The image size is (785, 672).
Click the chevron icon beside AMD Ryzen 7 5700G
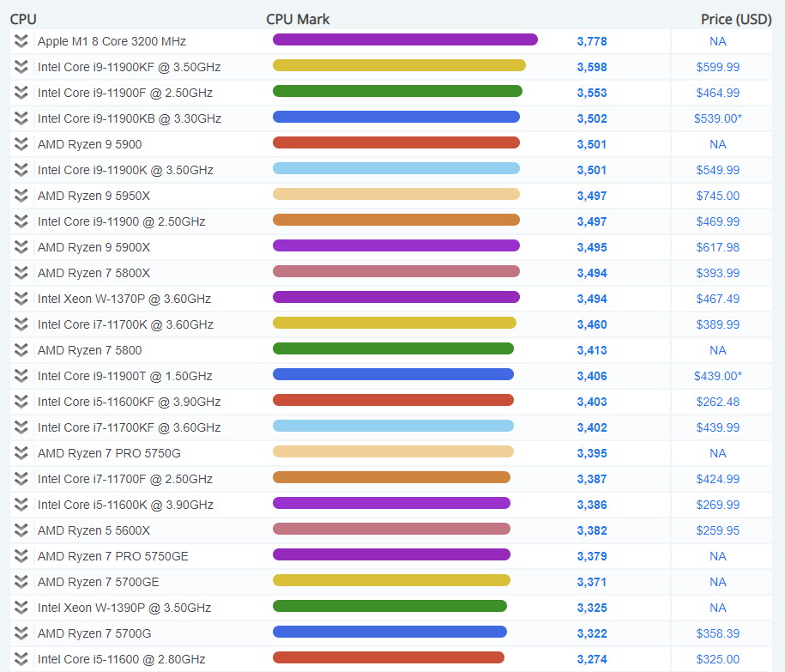pyautogui.click(x=21, y=633)
